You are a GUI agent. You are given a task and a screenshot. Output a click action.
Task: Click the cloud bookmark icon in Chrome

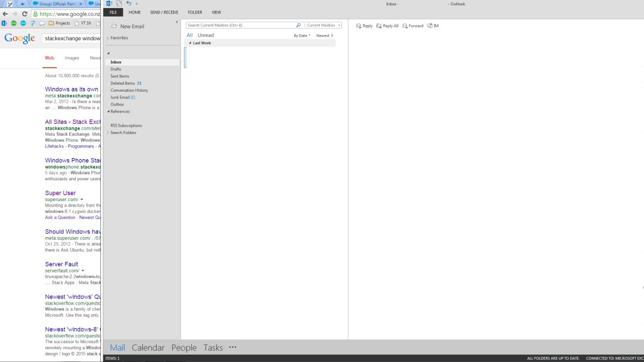pos(42,23)
